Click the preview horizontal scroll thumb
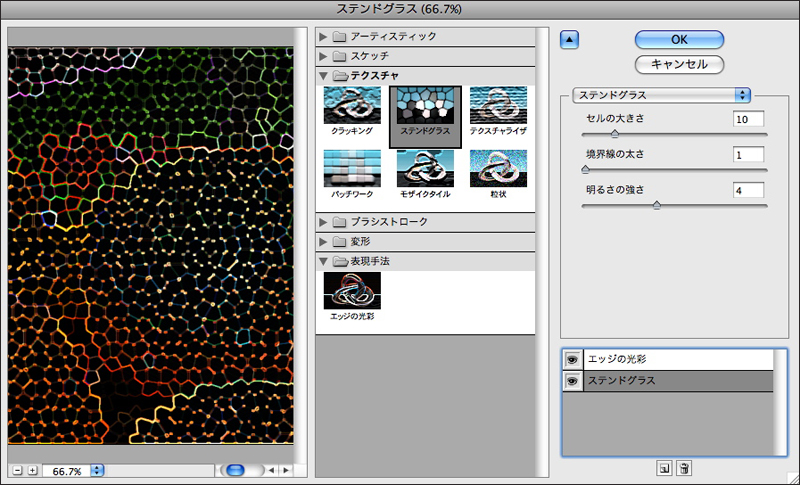The image size is (800, 485). tap(235, 470)
